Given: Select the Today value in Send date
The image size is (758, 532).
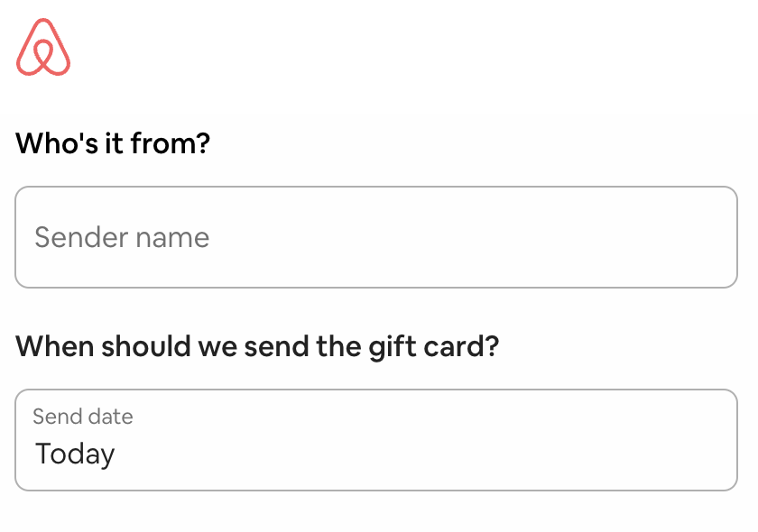Looking at the screenshot, I should pyautogui.click(x=74, y=454).
